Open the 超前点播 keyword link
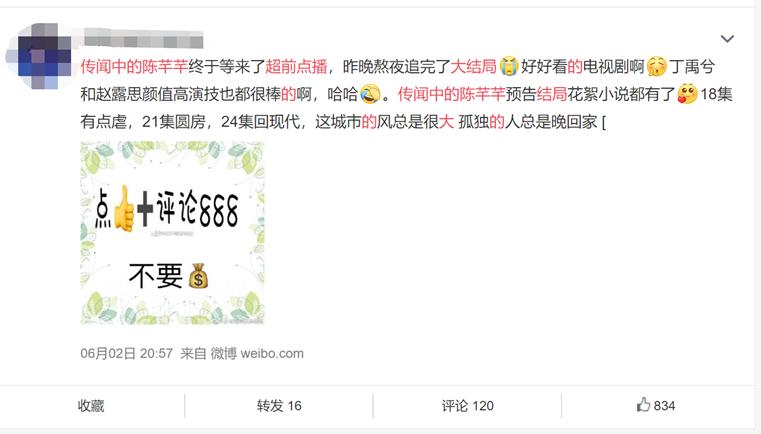Image resolution: width=761 pixels, height=434 pixels. point(296,67)
